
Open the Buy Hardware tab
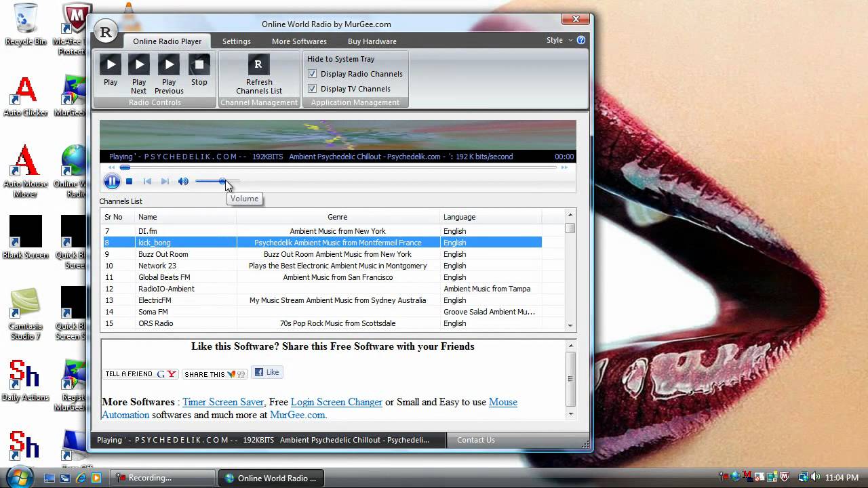point(372,41)
